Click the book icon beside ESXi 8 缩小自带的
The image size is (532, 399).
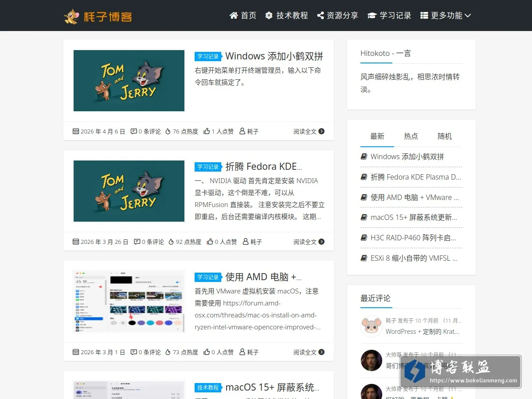[x=364, y=258]
